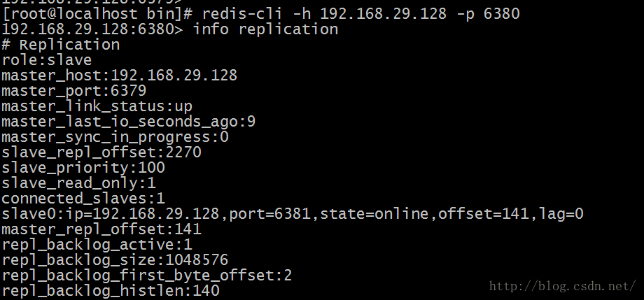
Task: Click the slave0 entry with port=6381
Action: pyautogui.click(x=293, y=214)
